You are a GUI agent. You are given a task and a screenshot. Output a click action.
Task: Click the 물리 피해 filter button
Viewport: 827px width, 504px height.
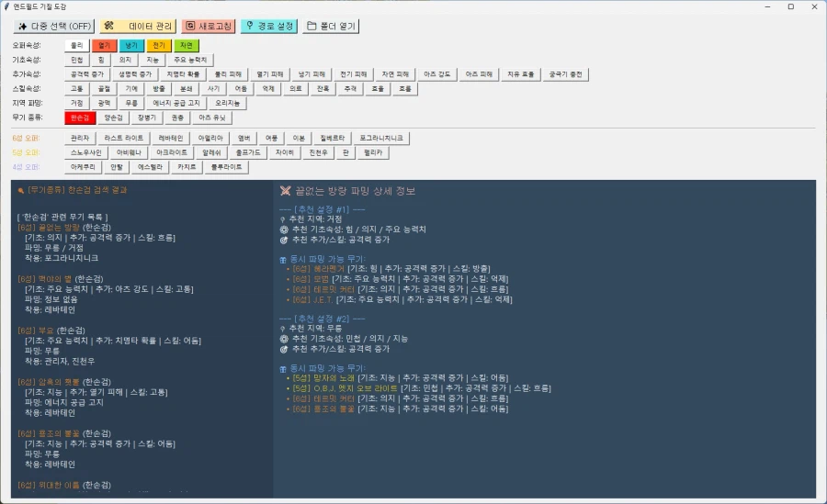(x=229, y=74)
